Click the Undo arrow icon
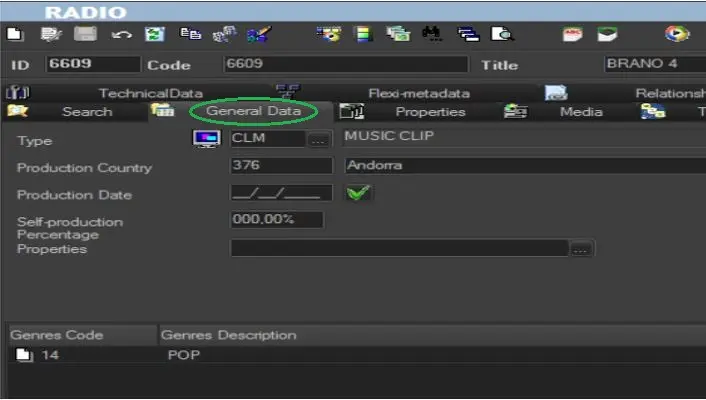The height and width of the screenshot is (400, 706). [x=122, y=34]
